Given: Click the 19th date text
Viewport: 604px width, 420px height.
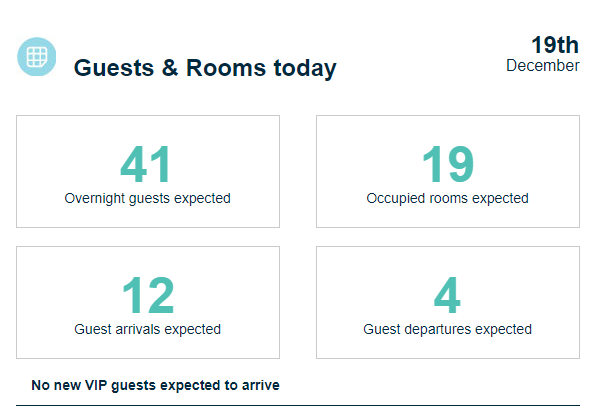Looking at the screenshot, I should tap(554, 45).
